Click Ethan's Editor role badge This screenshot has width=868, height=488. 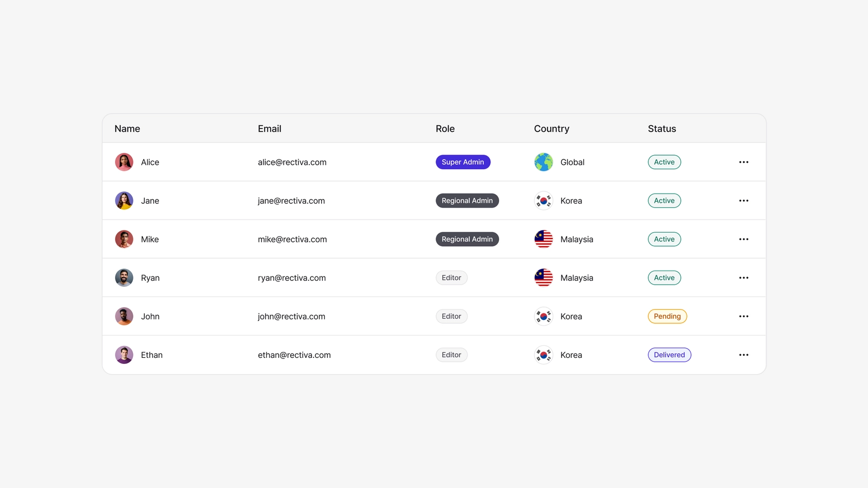451,355
